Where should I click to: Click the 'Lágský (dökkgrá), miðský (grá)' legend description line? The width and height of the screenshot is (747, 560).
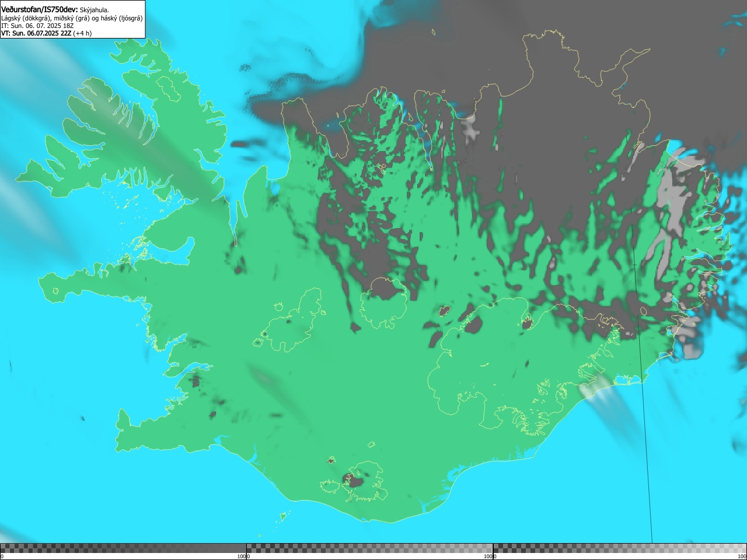(72, 18)
